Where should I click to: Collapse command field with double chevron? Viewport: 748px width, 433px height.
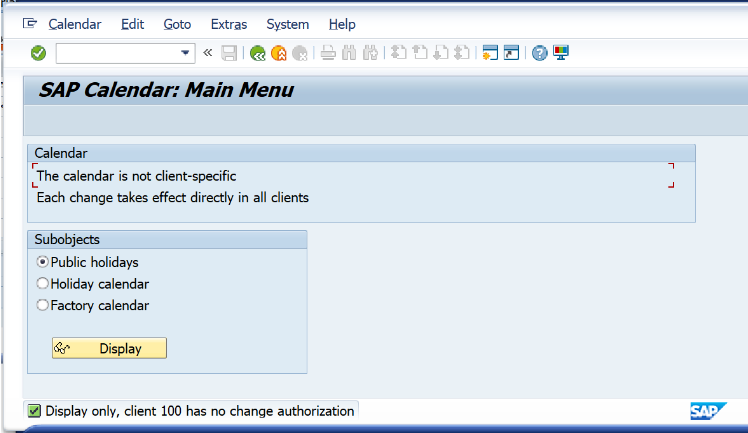tap(208, 52)
